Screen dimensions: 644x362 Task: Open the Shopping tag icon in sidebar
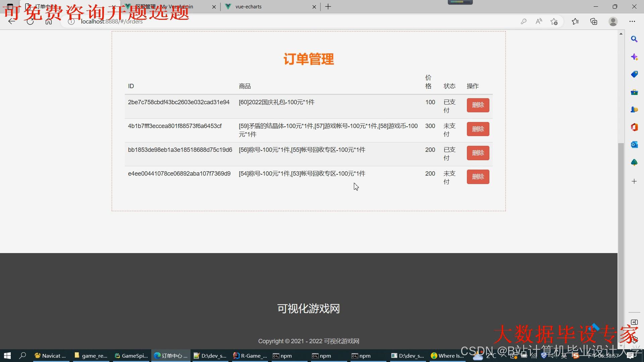634,74
